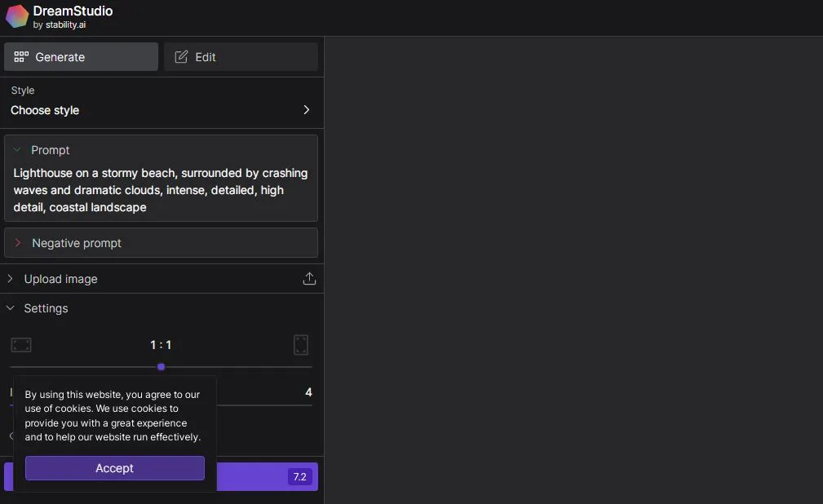Expand the Negative prompt section

[x=161, y=242]
